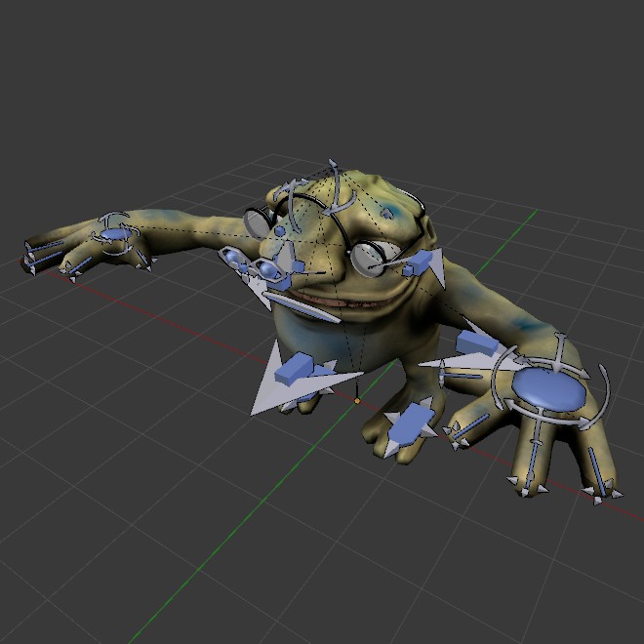
Task: Click the frog's open mouth on the mesh
Action: pyautogui.click(x=337, y=301)
